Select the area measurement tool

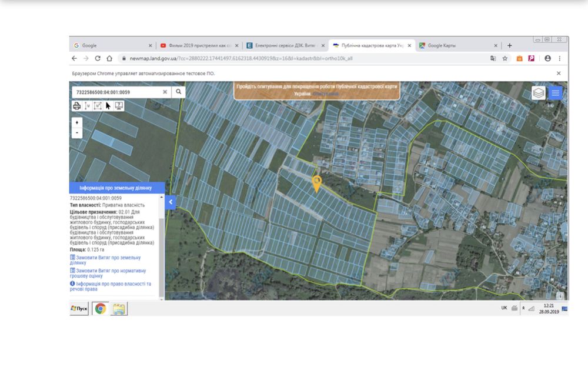pyautogui.click(x=98, y=106)
